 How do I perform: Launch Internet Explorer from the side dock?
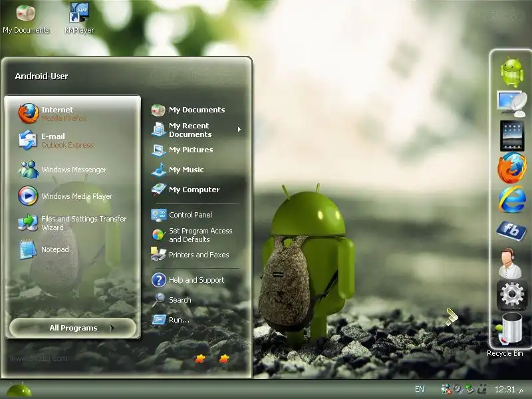pyautogui.click(x=512, y=199)
